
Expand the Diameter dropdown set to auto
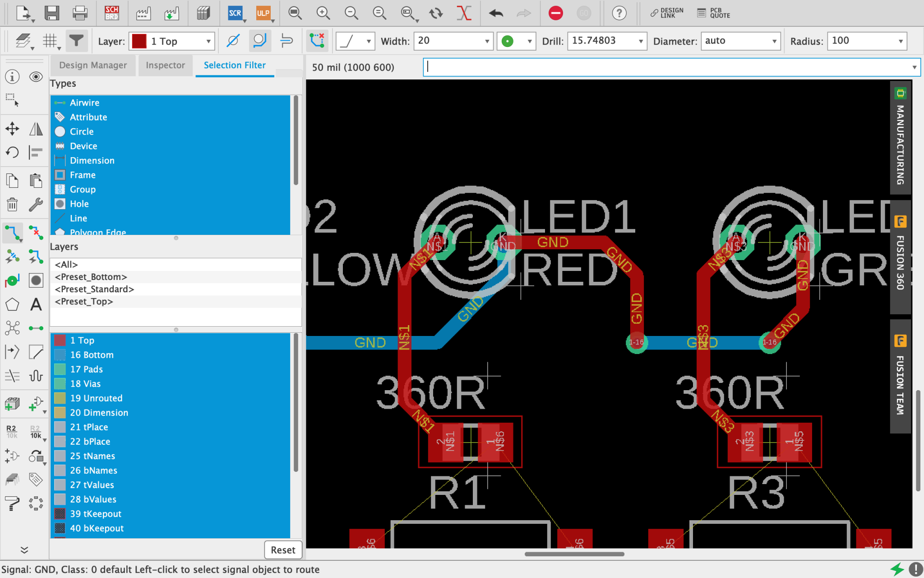[775, 41]
